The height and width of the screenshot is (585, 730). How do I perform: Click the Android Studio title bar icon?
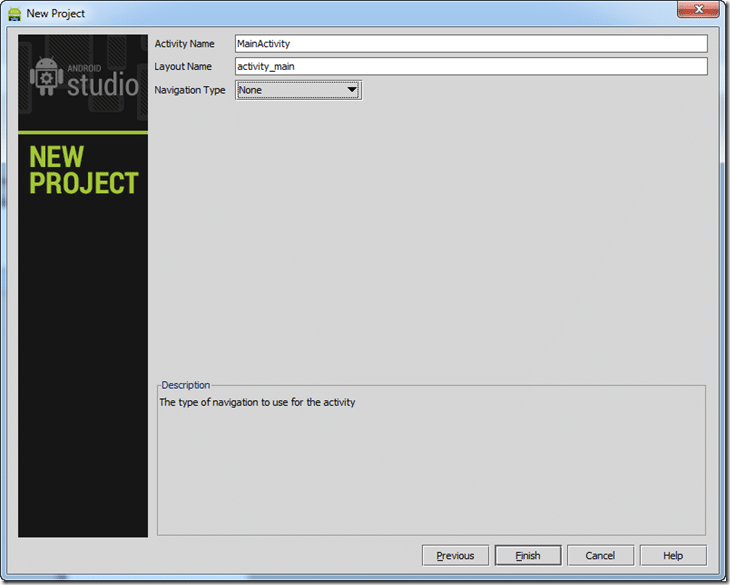point(14,13)
